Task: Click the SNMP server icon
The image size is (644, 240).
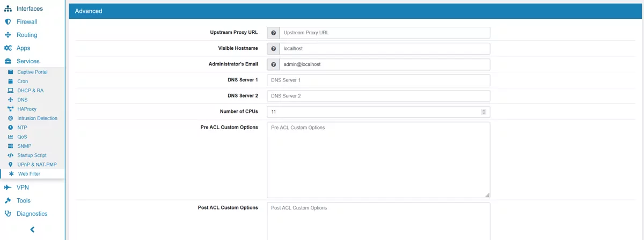Action: coord(11,146)
